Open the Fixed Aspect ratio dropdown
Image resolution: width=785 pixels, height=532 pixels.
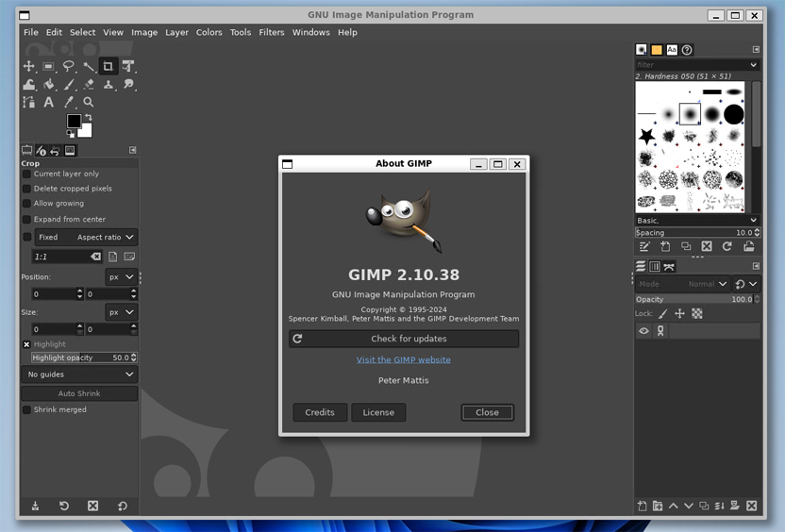[x=86, y=237]
